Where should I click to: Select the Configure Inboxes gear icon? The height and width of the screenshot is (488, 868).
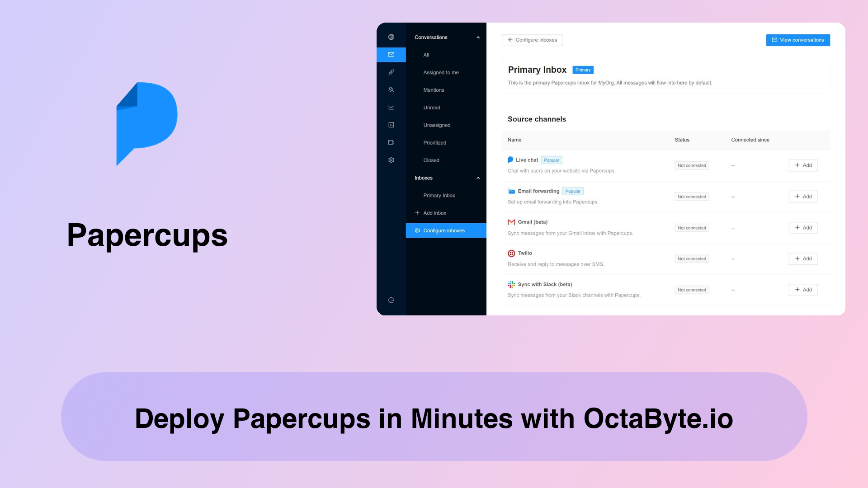(x=417, y=230)
